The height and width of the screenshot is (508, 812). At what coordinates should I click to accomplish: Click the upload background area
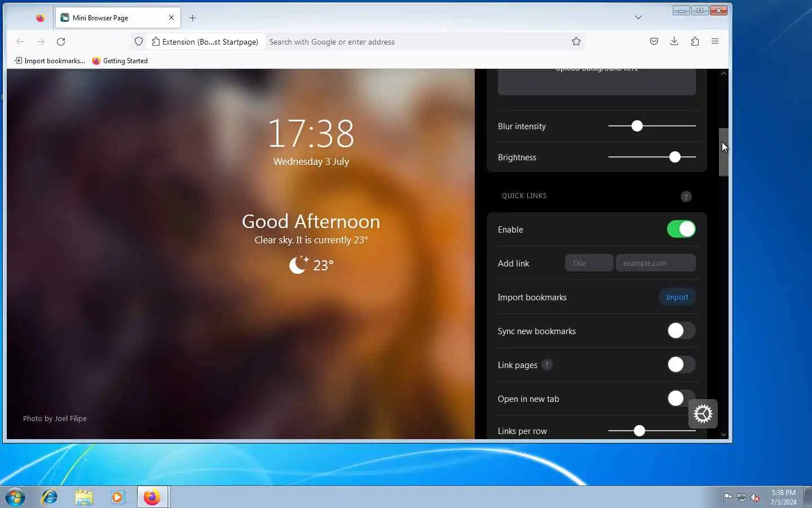[x=597, y=82]
